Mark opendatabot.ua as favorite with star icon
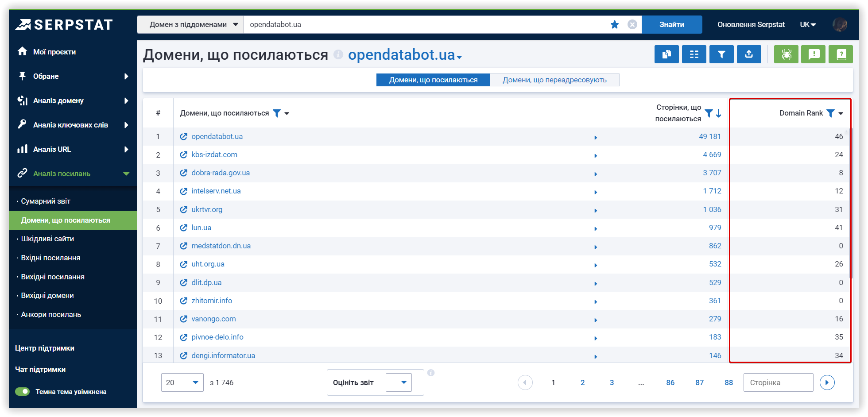 (615, 25)
